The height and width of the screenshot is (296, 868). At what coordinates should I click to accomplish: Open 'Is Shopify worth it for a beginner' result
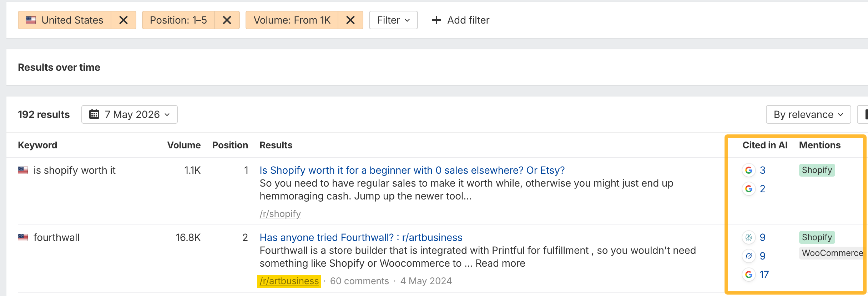pyautogui.click(x=412, y=170)
